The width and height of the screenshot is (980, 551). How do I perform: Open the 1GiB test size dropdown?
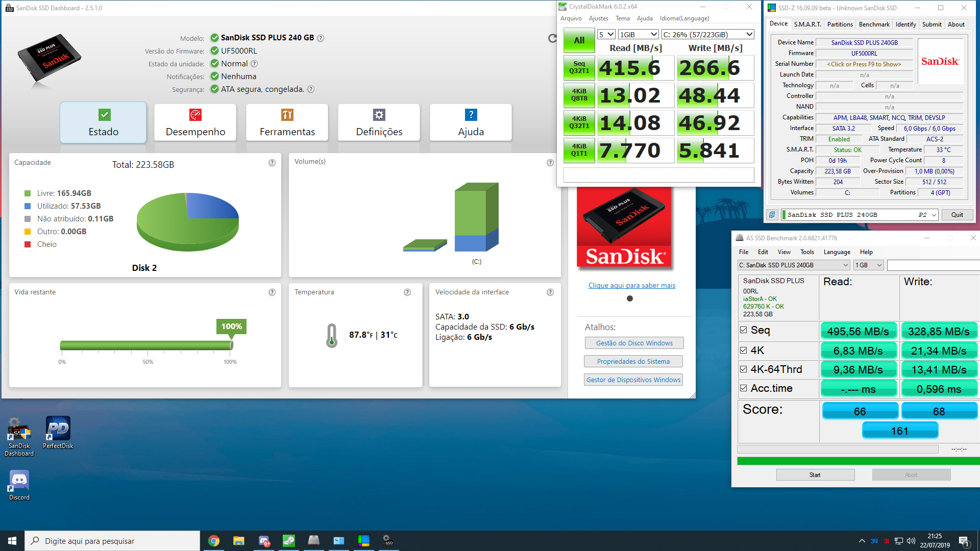click(639, 34)
